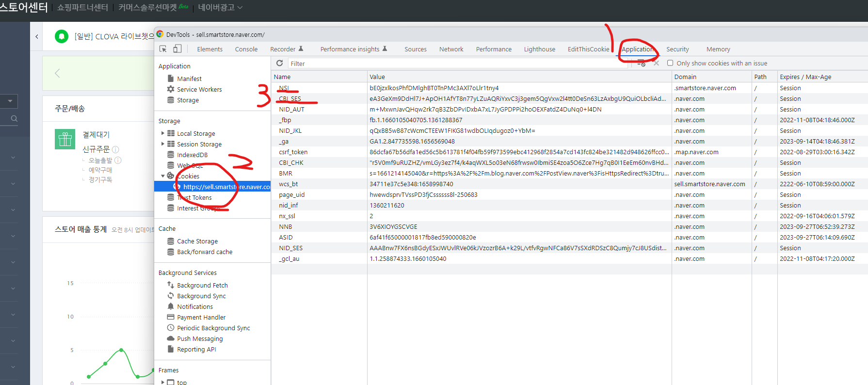Screen dimensions: 868x385
Task: Click the back chevron in green banner
Action: click(57, 73)
